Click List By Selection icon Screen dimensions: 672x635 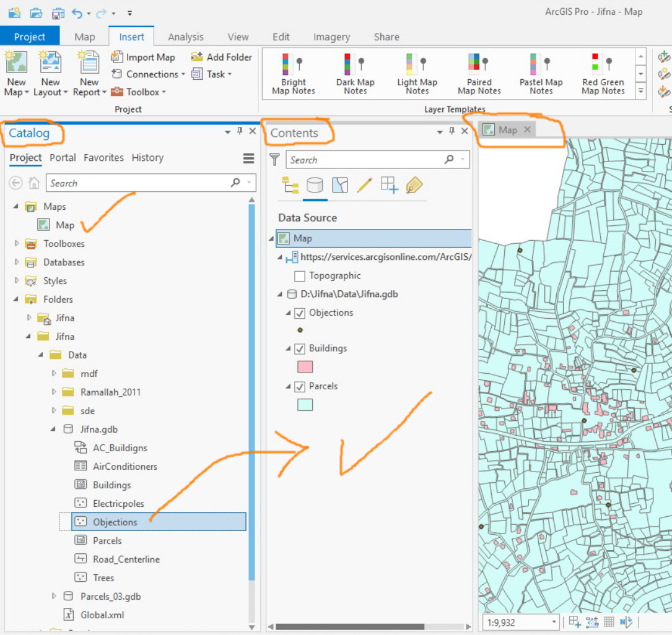coord(340,186)
